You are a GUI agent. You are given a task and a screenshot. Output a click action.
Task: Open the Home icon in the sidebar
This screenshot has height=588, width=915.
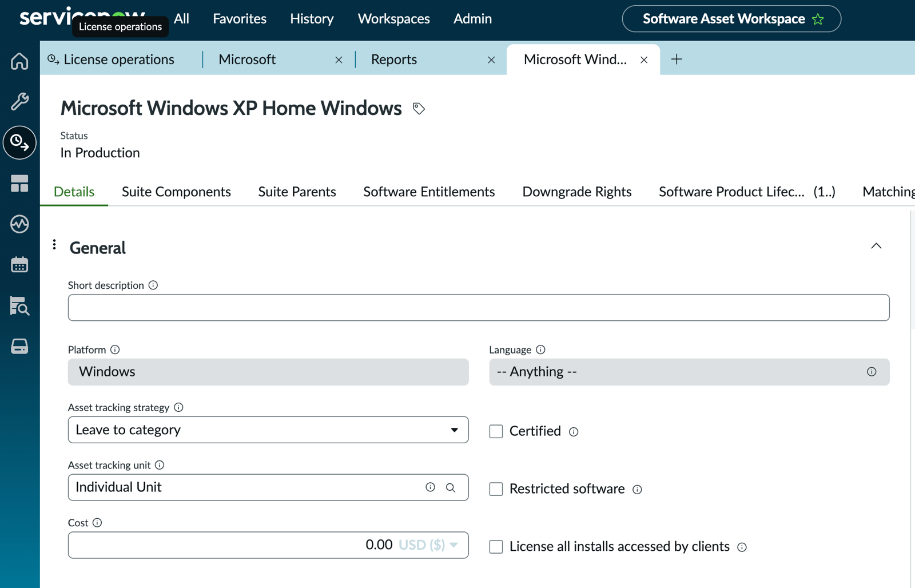(x=19, y=61)
